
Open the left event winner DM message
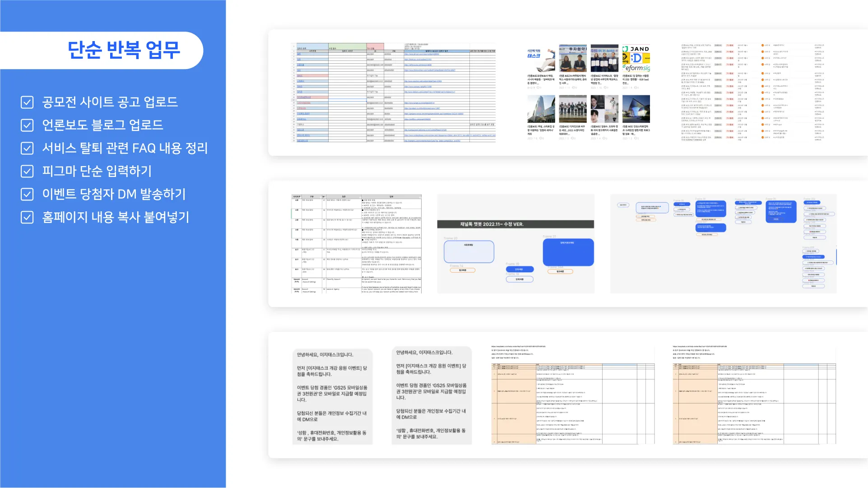[x=332, y=396]
